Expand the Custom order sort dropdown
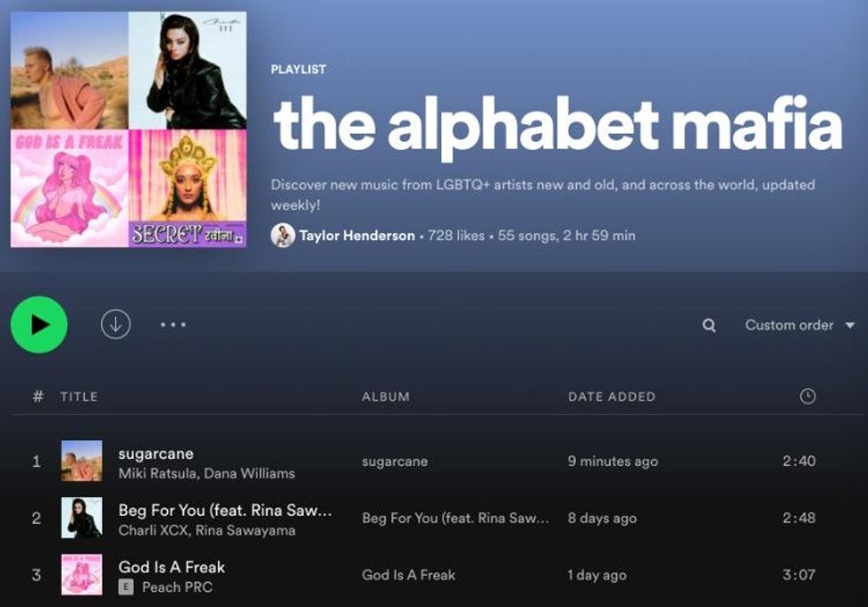The image size is (868, 607). 799,325
